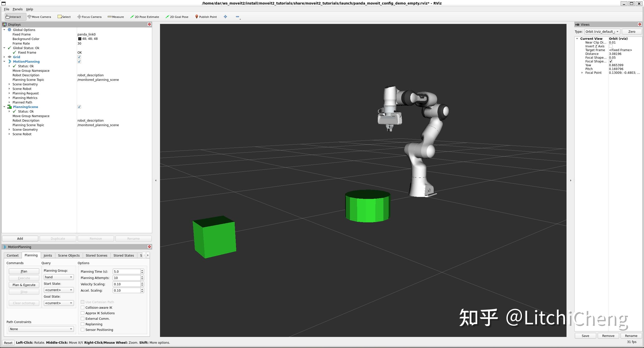The width and height of the screenshot is (644, 348).
Task: Enable the Use Cartesian Path option
Action: 83,302
